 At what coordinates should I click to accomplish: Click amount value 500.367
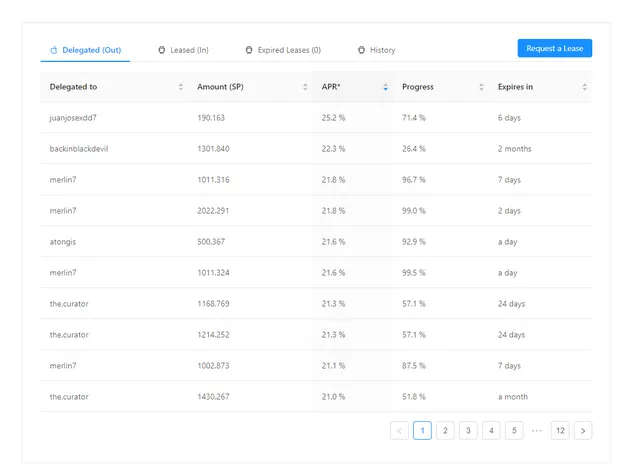point(211,242)
